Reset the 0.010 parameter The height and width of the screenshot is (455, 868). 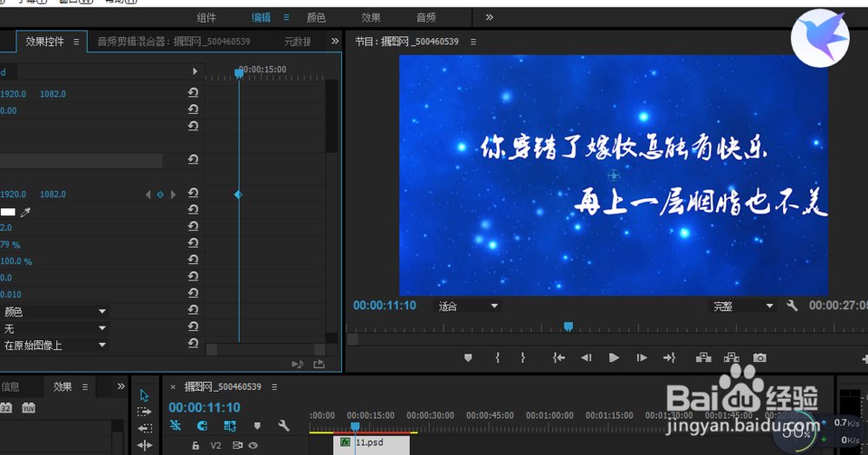pyautogui.click(x=193, y=293)
